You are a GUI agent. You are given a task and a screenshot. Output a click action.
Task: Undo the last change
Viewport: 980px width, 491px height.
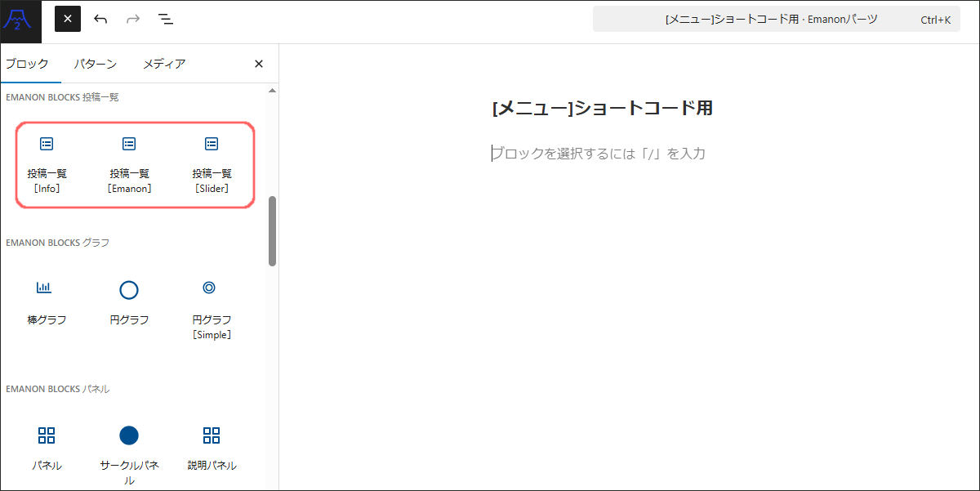pos(100,19)
